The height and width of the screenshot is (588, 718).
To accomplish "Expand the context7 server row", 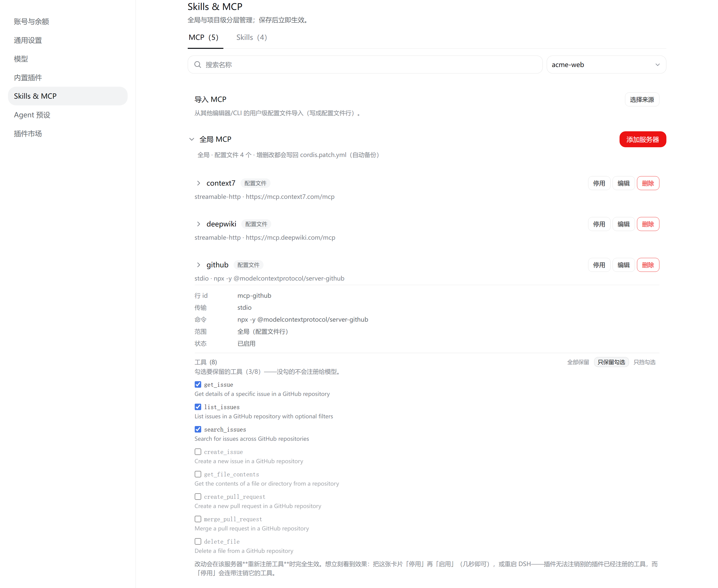I will [x=198, y=183].
